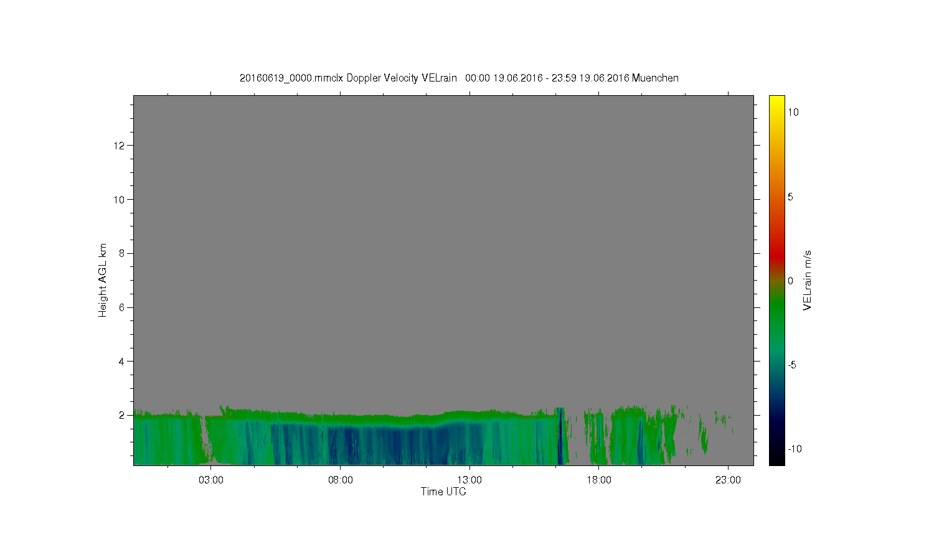Click the colorbar label '-10'
The height and width of the screenshot is (560, 934).
pos(794,449)
